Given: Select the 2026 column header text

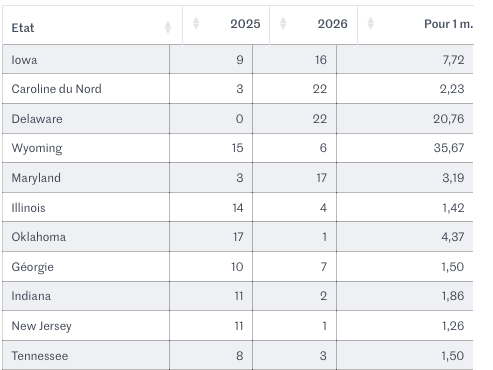Looking at the screenshot, I should click(332, 24).
